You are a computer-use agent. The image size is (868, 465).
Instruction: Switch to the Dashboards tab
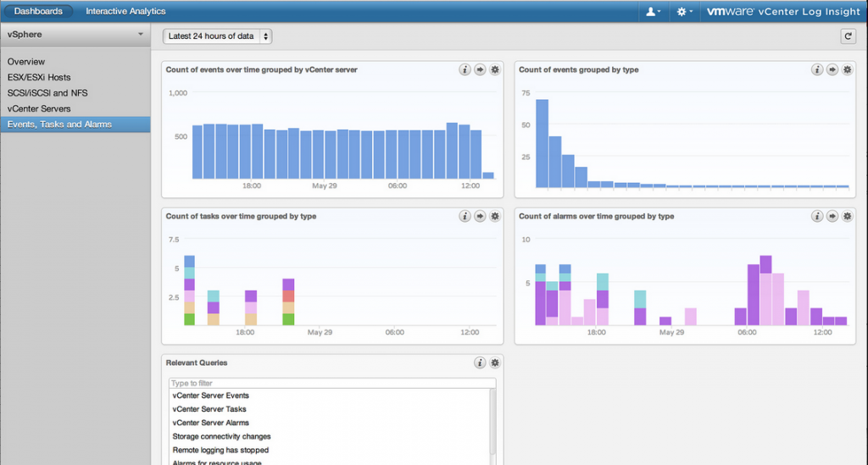pyautogui.click(x=38, y=11)
